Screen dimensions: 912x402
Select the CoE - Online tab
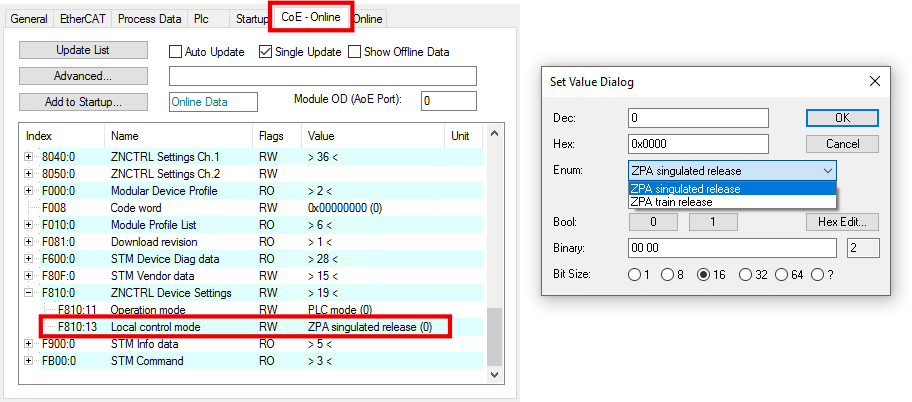click(311, 17)
